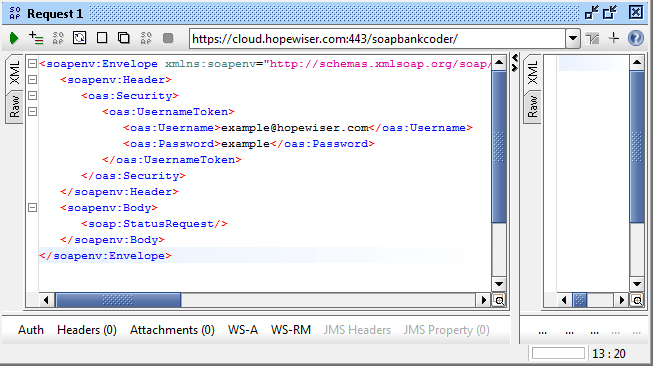
Task: Collapse the soapenv:Body node
Action: click(32, 207)
